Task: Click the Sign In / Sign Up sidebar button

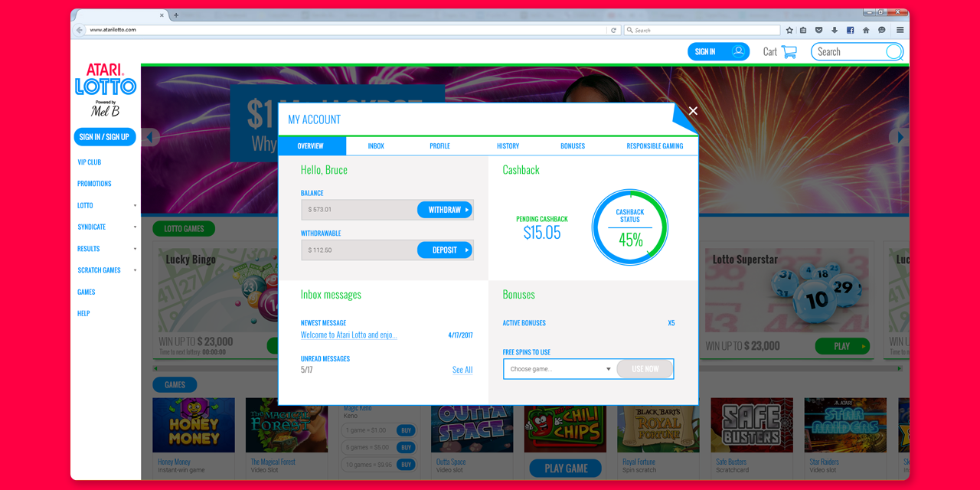Action: point(105,137)
